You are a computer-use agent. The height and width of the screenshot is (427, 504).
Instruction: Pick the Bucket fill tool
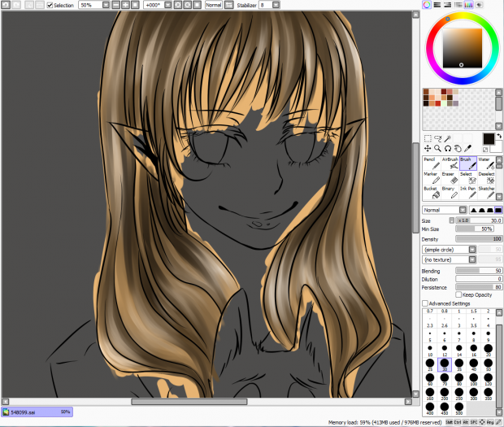(x=431, y=192)
